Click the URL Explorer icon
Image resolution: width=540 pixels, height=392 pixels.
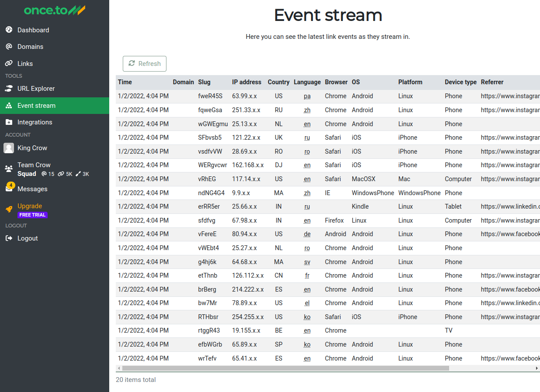9,88
